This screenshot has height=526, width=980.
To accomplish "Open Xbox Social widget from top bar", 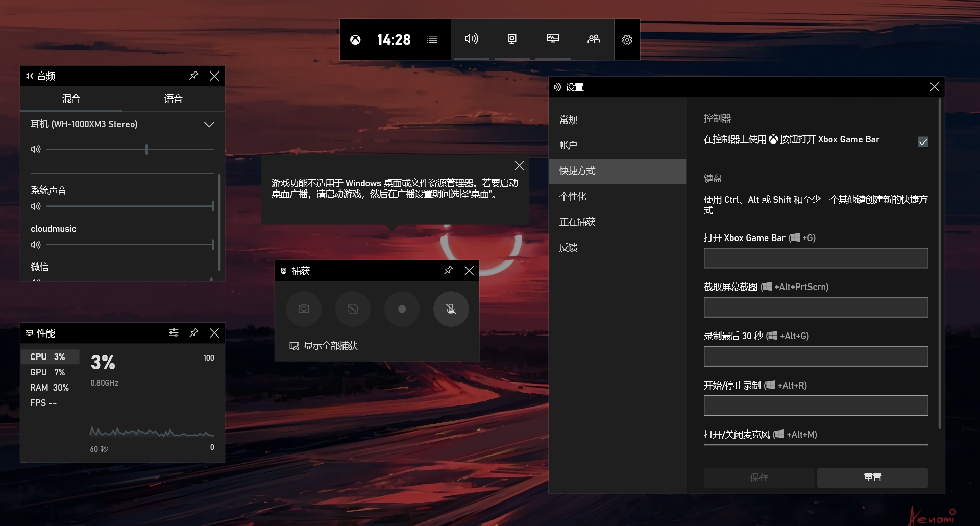I will pos(593,39).
